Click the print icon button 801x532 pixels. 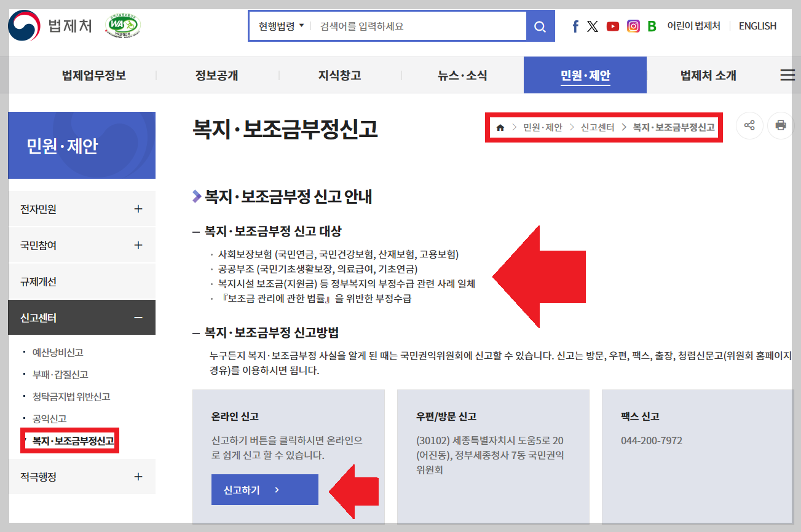coord(781,125)
